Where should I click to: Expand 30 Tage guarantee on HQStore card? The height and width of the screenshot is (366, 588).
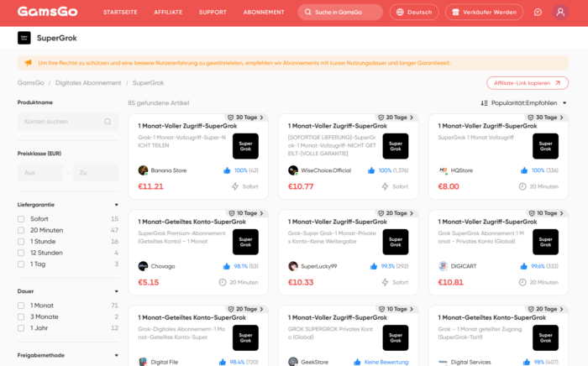[x=545, y=118]
